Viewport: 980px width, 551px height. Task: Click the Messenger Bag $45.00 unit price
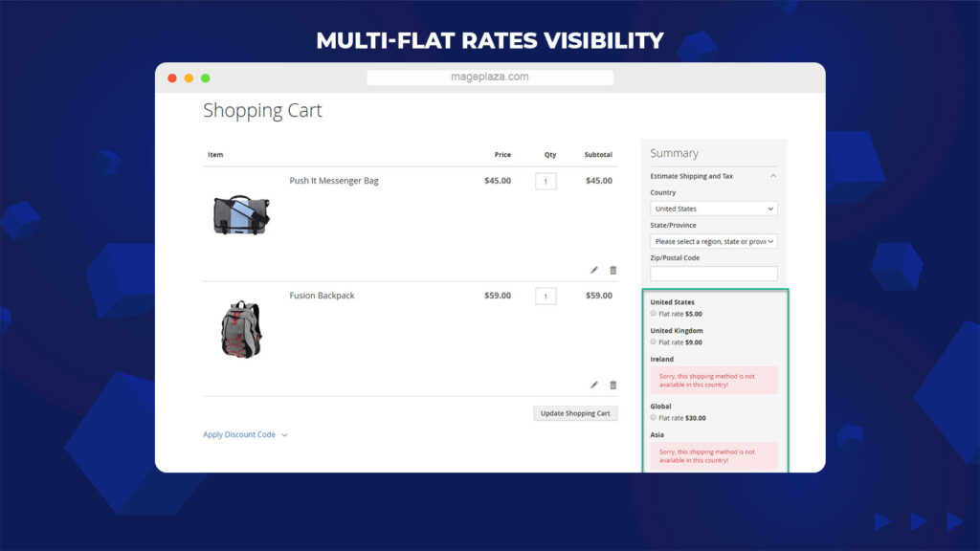pos(498,181)
